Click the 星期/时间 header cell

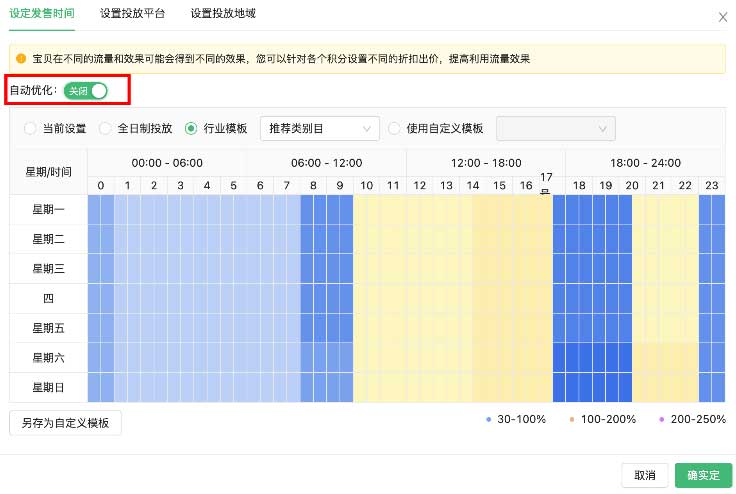pos(48,172)
